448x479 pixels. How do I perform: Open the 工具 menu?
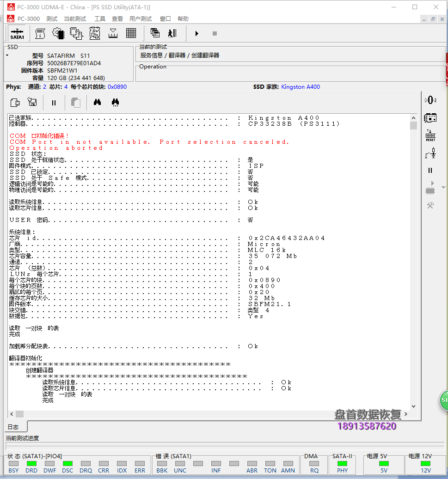pyautogui.click(x=99, y=19)
